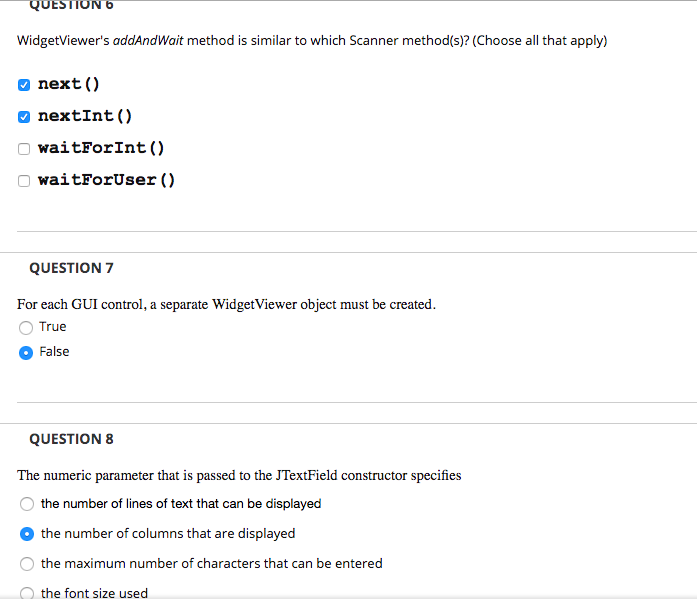Click the waitForInt() label text
The width and height of the screenshot is (697, 599).
click(x=101, y=148)
